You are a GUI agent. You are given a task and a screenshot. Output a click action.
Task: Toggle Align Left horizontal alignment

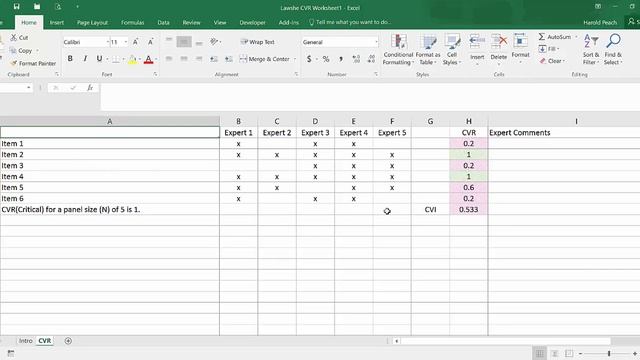(x=169, y=59)
